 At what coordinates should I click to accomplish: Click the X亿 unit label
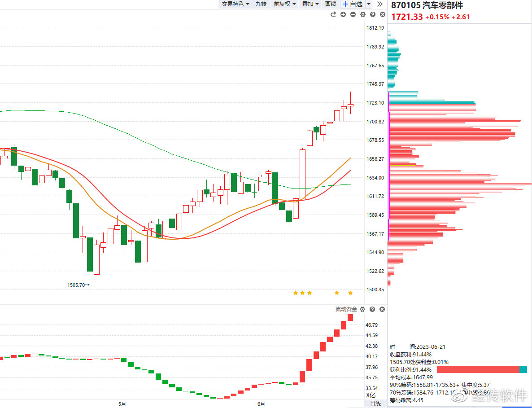tap(371, 395)
